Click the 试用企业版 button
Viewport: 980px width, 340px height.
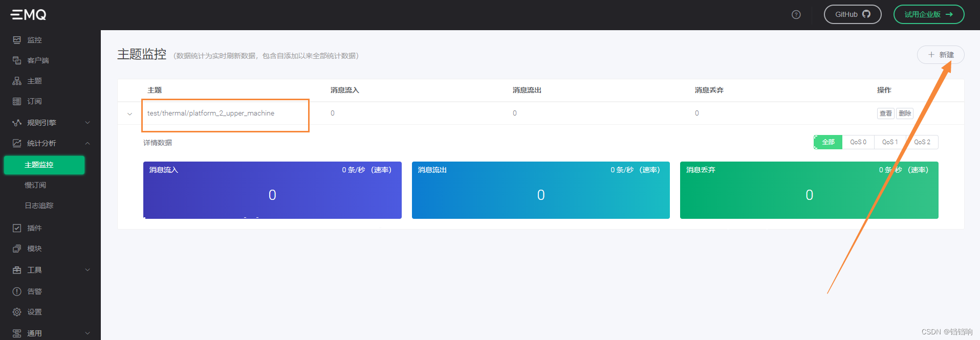point(929,14)
